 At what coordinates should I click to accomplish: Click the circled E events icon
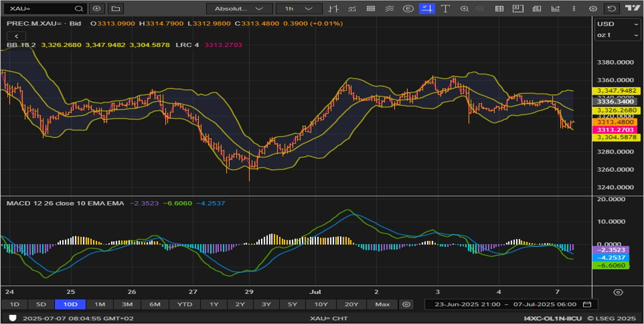pyautogui.click(x=408, y=8)
